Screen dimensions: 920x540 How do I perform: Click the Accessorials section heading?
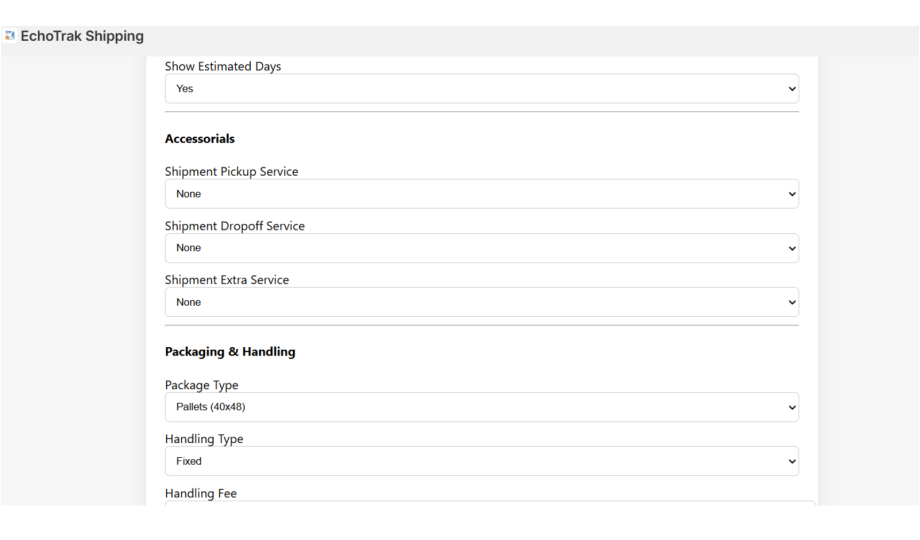coord(199,139)
